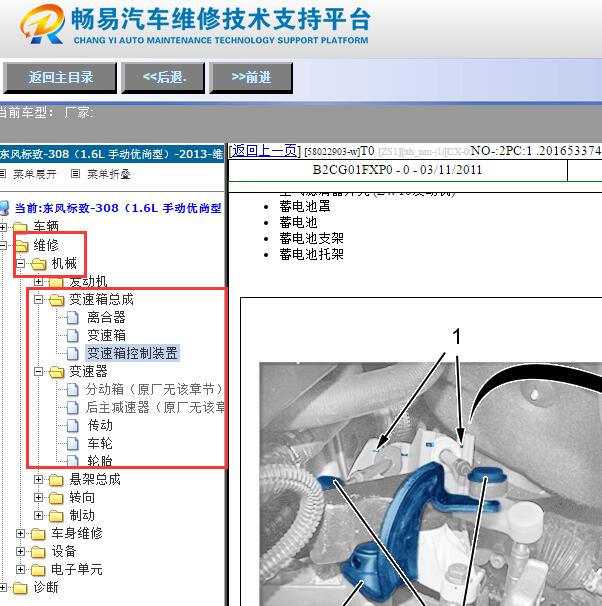This screenshot has width=602, height=606.
Task: Click the 转向 folder icon
Action: [56, 497]
